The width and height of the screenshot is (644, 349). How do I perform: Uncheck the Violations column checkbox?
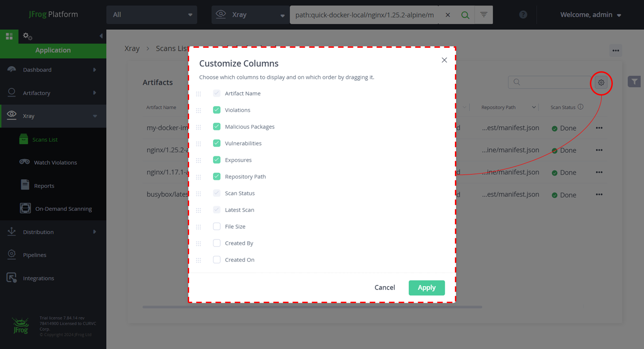pos(217,110)
